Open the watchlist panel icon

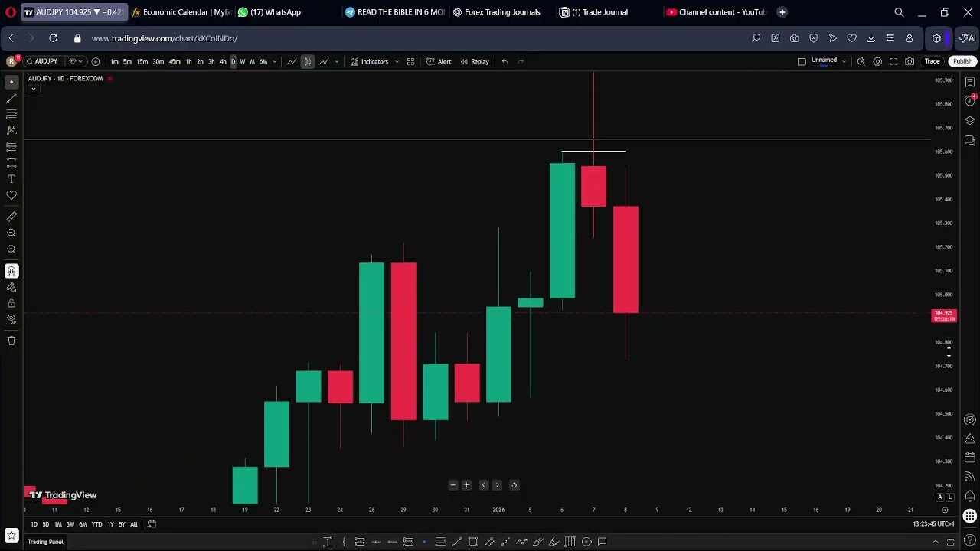click(x=969, y=82)
